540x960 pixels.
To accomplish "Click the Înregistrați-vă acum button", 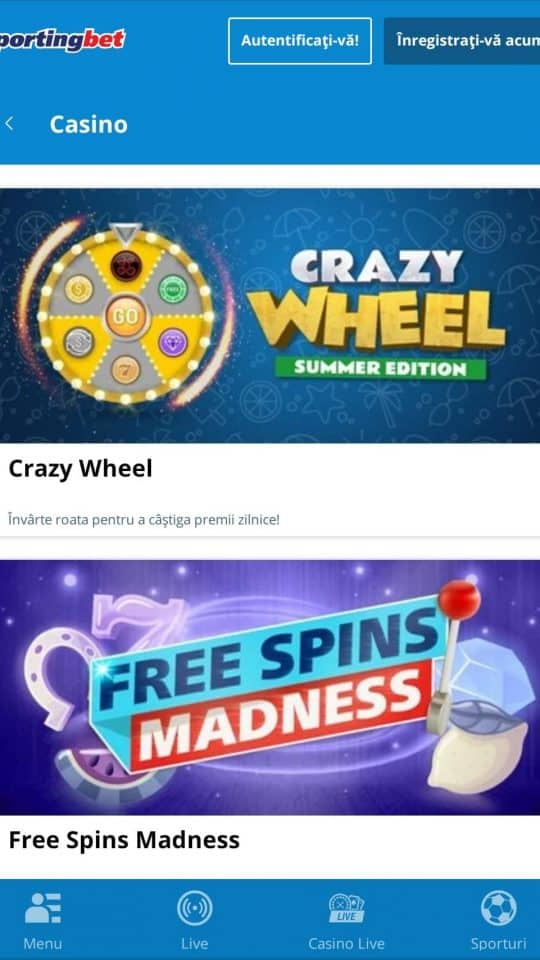I will [462, 41].
